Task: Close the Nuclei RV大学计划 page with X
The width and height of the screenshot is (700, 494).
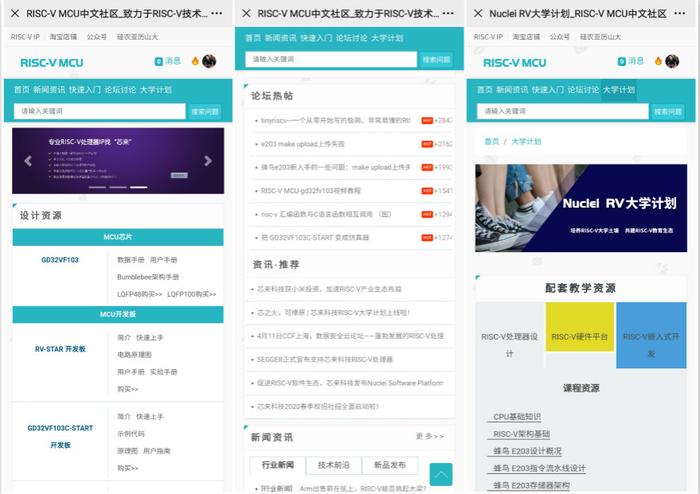Action: [x=478, y=13]
